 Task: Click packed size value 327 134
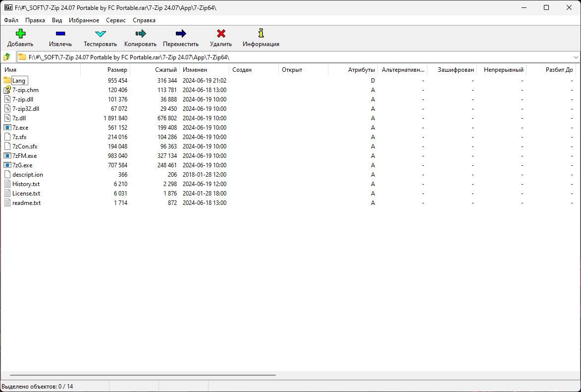[x=167, y=156]
